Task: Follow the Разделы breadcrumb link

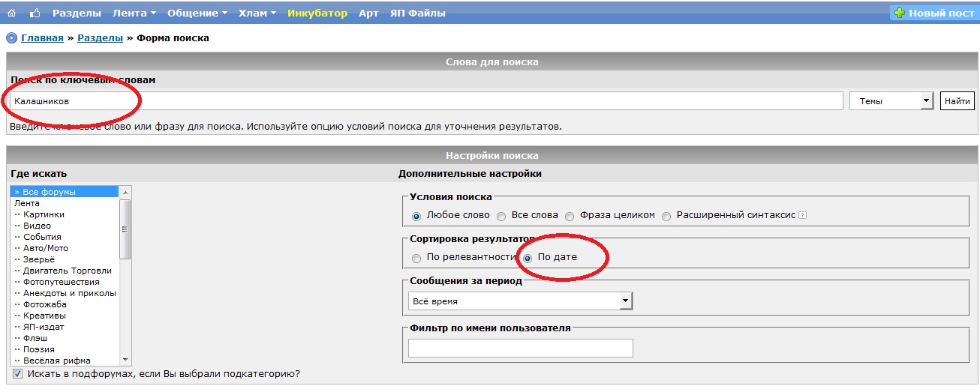Action: click(101, 37)
